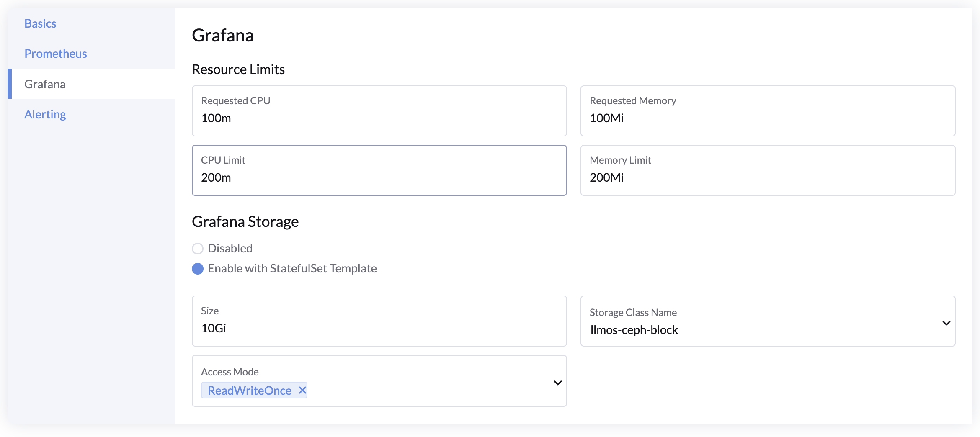Select the Disabled storage radio button
This screenshot has height=437, width=980.
click(x=198, y=249)
